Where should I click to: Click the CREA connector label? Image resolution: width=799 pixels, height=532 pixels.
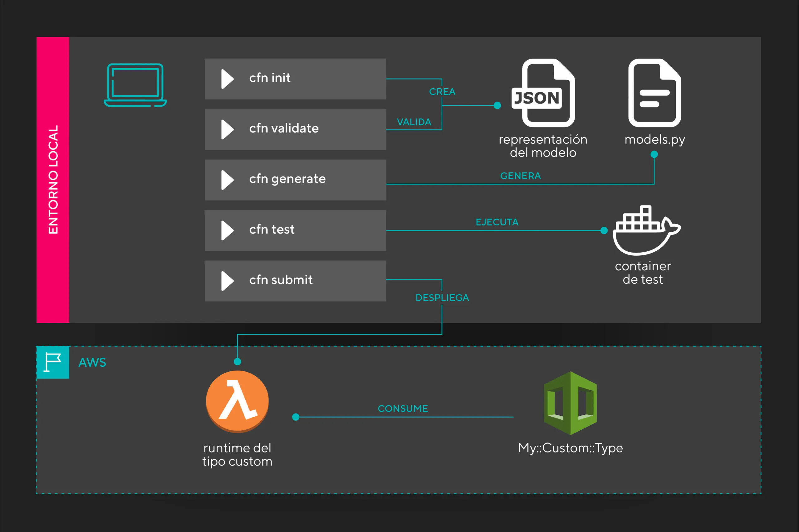pos(442,92)
